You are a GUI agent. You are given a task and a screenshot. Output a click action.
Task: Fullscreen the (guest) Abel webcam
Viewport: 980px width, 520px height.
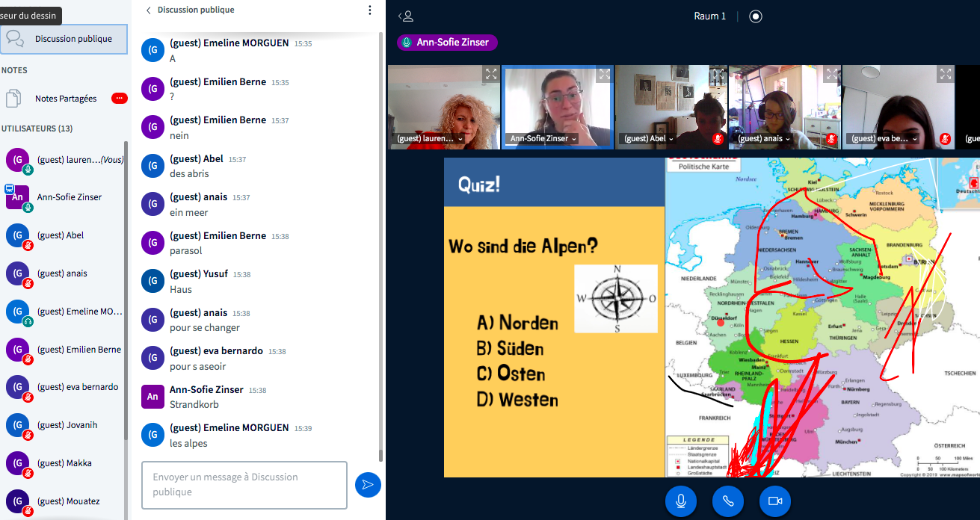tap(718, 74)
